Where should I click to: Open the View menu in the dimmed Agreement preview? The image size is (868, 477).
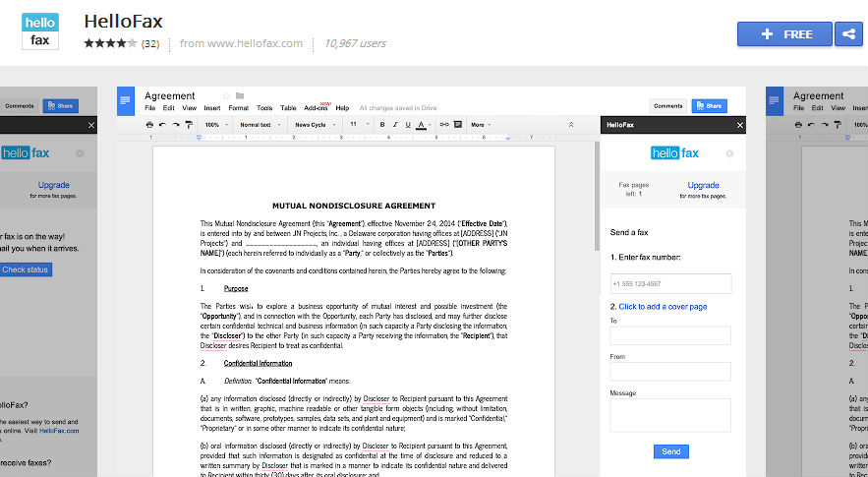pyautogui.click(x=839, y=108)
